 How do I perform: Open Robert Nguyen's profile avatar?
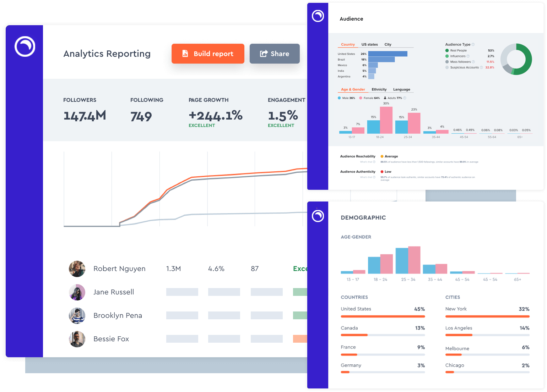pyautogui.click(x=77, y=269)
